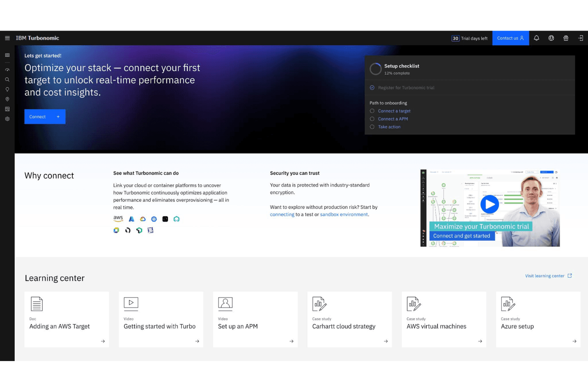Screen dimensions: 588x392
Task: Click the AWS logo icon
Action: 118,219
